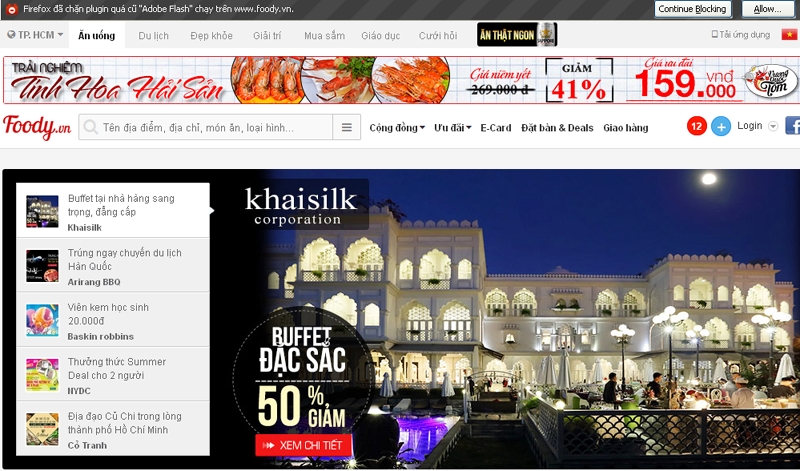800x471 pixels.
Task: Open the Tinh Hoa Hải Sản banner ad
Action: [401, 80]
